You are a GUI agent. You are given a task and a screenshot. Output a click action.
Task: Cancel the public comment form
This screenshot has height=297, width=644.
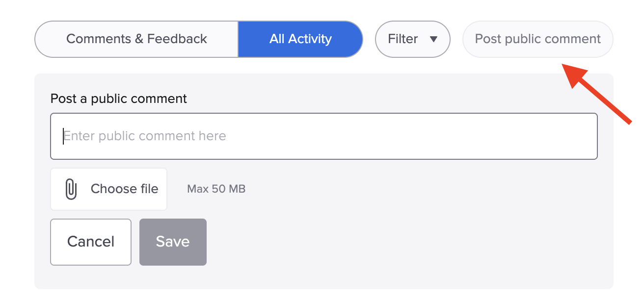[91, 242]
